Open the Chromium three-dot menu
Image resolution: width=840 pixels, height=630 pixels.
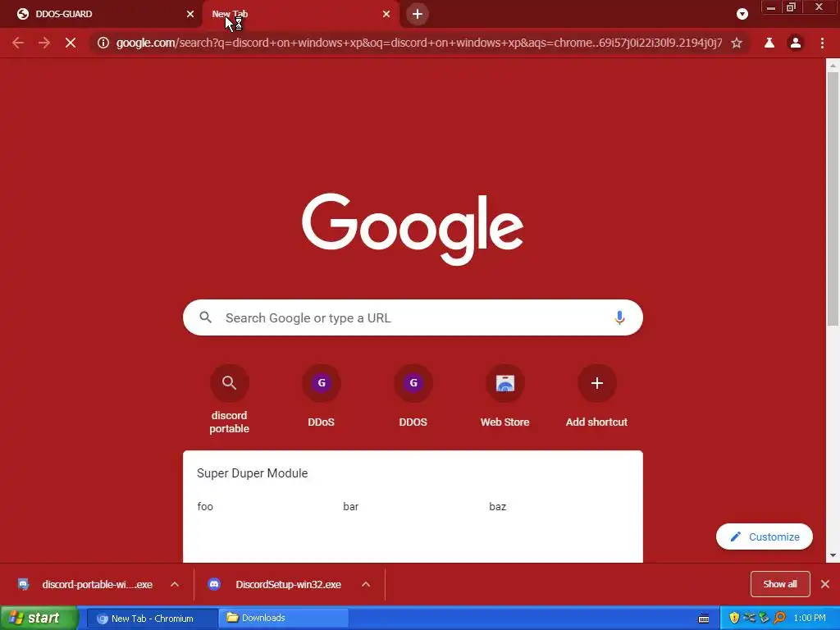pos(822,43)
